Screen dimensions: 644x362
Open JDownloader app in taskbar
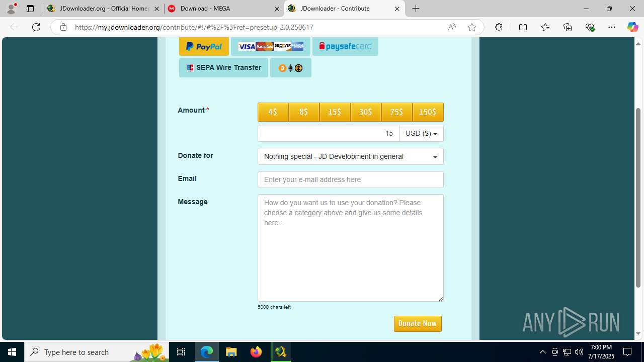tap(281, 352)
